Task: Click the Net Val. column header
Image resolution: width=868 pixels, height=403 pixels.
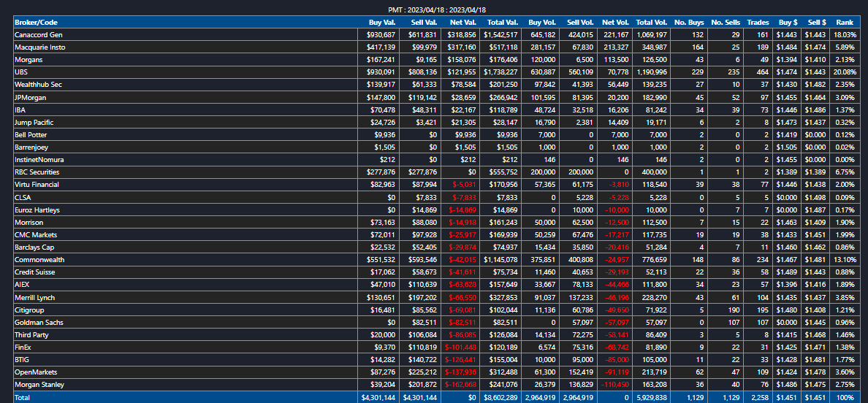Action: tap(464, 23)
